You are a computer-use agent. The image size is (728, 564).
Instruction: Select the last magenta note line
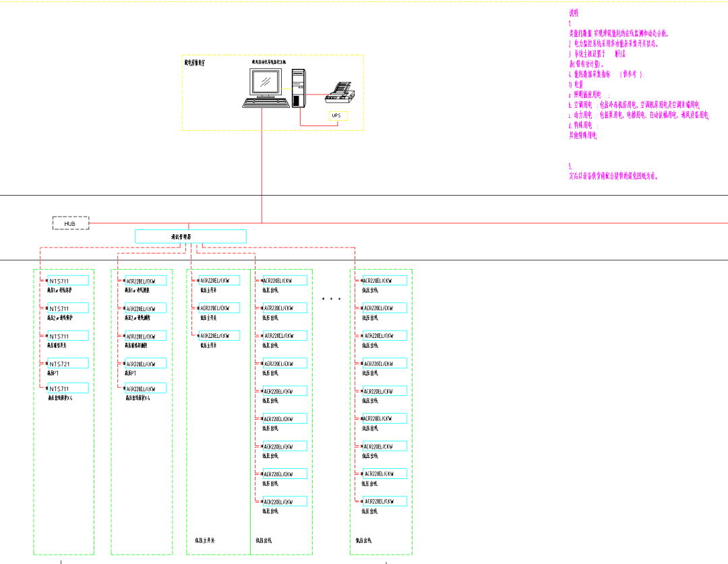613,176
